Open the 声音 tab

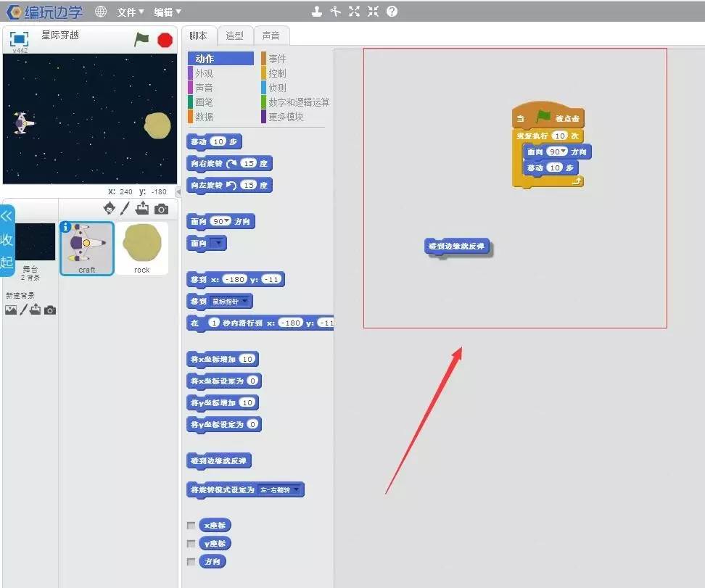click(x=271, y=36)
